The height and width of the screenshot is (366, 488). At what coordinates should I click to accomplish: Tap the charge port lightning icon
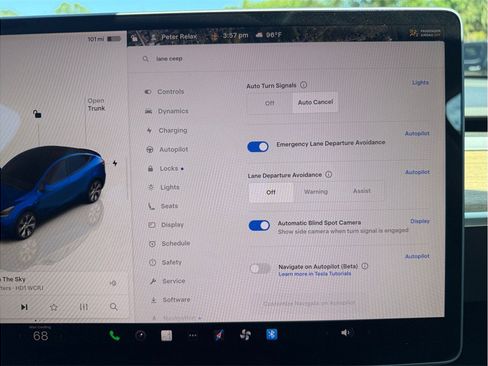(115, 163)
